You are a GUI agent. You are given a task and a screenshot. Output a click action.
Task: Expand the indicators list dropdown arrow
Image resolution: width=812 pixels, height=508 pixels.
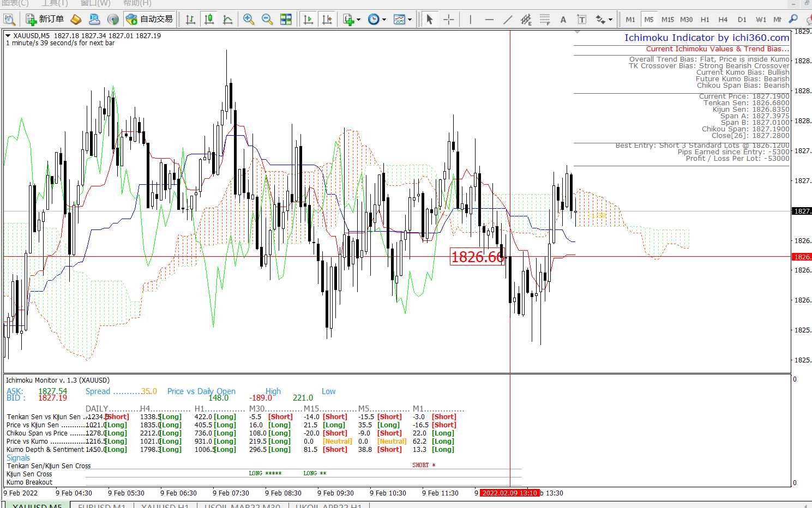click(x=358, y=20)
